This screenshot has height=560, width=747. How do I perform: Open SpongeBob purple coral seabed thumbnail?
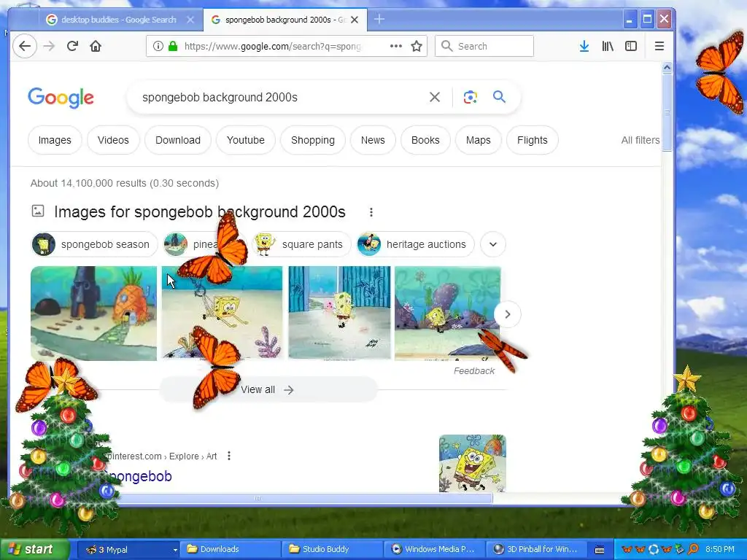click(x=447, y=314)
